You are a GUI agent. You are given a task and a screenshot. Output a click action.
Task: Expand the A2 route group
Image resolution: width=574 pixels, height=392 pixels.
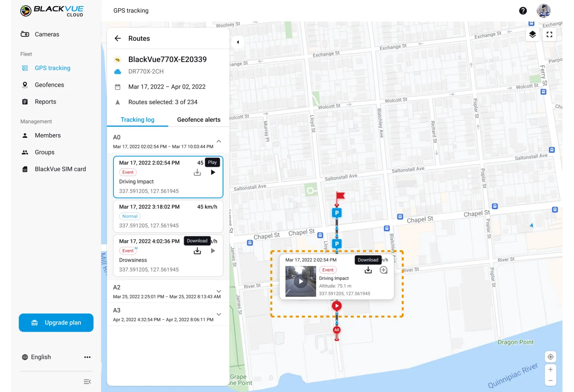(219, 291)
